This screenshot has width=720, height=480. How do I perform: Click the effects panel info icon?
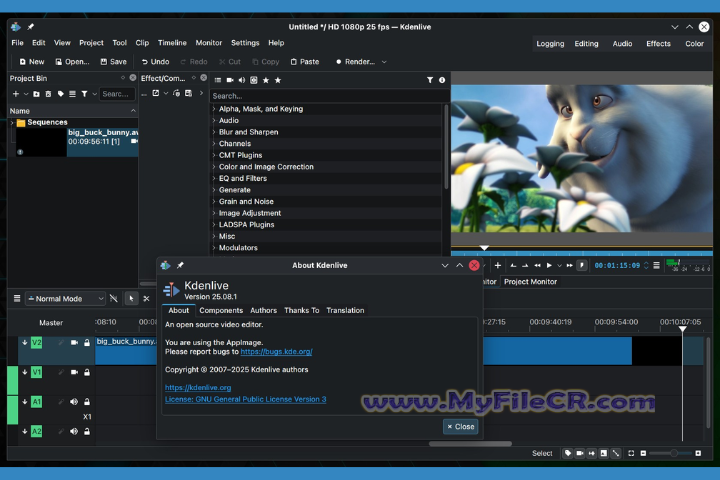pos(442,80)
